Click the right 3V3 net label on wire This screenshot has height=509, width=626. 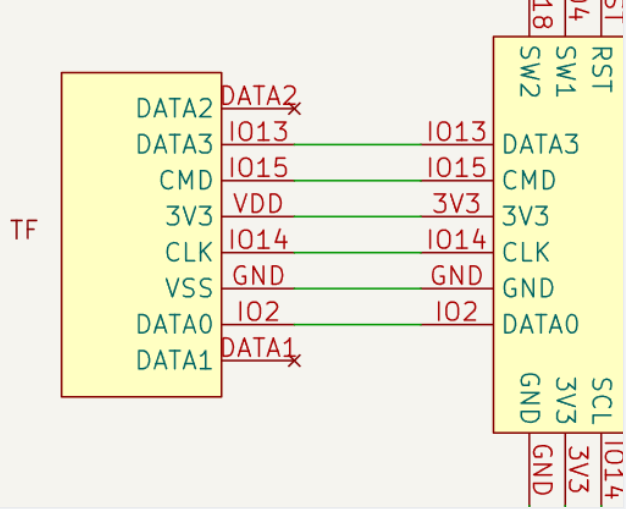click(457, 204)
